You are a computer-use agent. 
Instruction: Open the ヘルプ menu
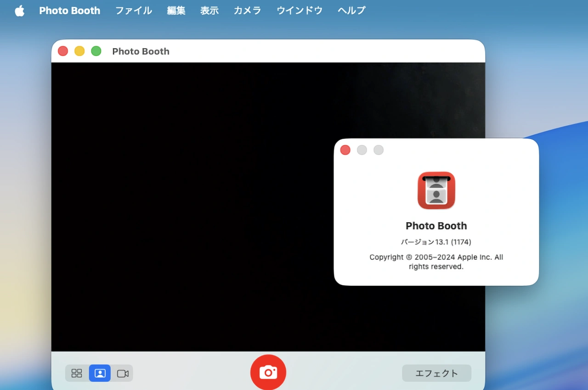(351, 11)
